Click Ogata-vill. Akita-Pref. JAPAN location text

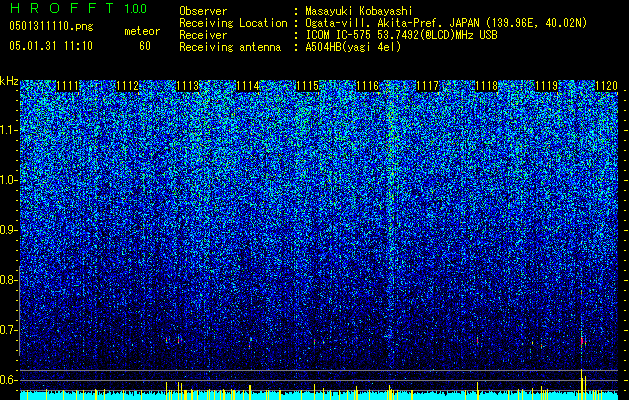point(446,23)
